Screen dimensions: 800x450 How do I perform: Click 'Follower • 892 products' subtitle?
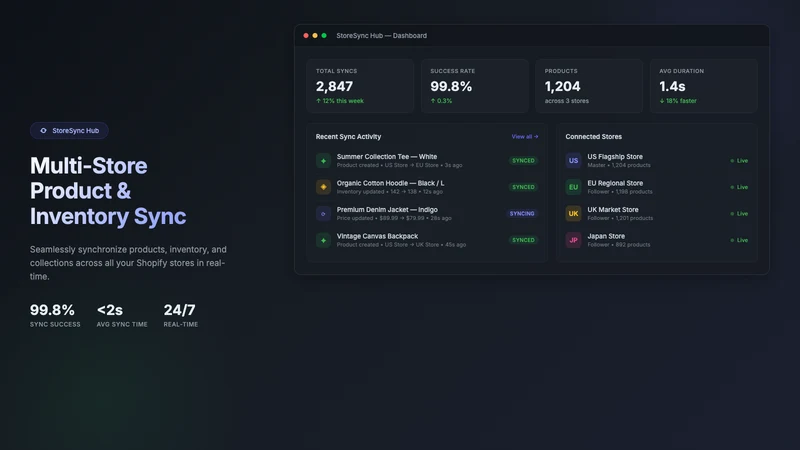pyautogui.click(x=619, y=245)
